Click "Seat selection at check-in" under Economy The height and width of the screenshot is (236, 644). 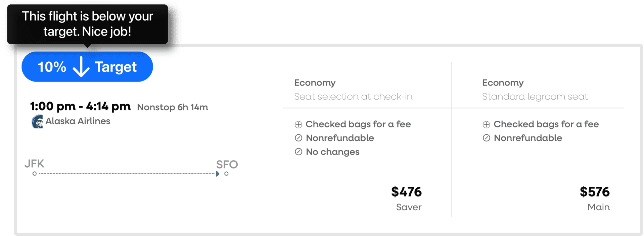click(353, 97)
